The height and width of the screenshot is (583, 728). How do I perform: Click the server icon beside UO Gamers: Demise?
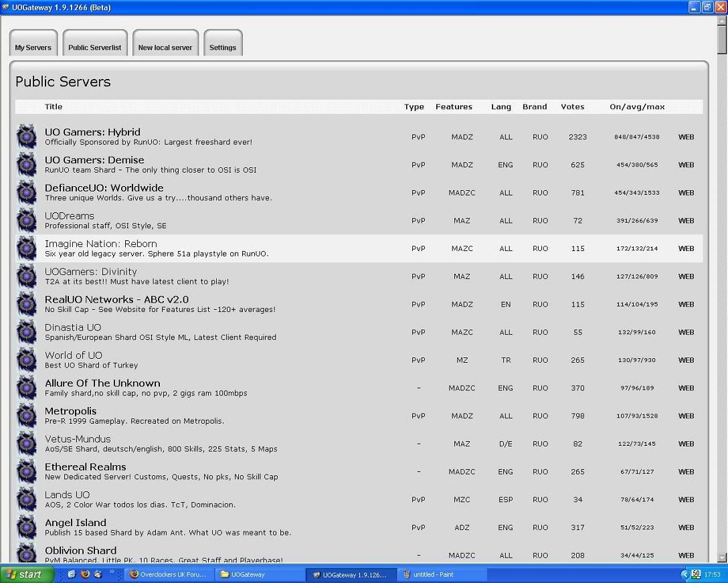pyautogui.click(x=27, y=165)
